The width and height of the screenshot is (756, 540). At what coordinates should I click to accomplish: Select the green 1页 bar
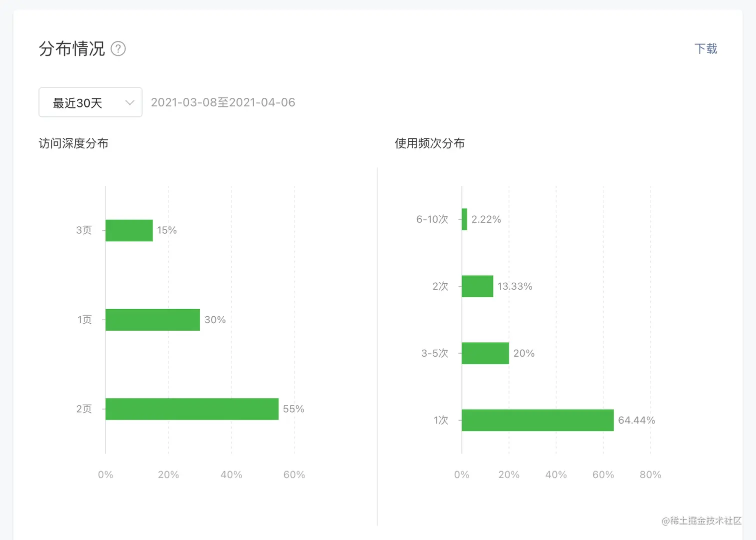coord(152,320)
